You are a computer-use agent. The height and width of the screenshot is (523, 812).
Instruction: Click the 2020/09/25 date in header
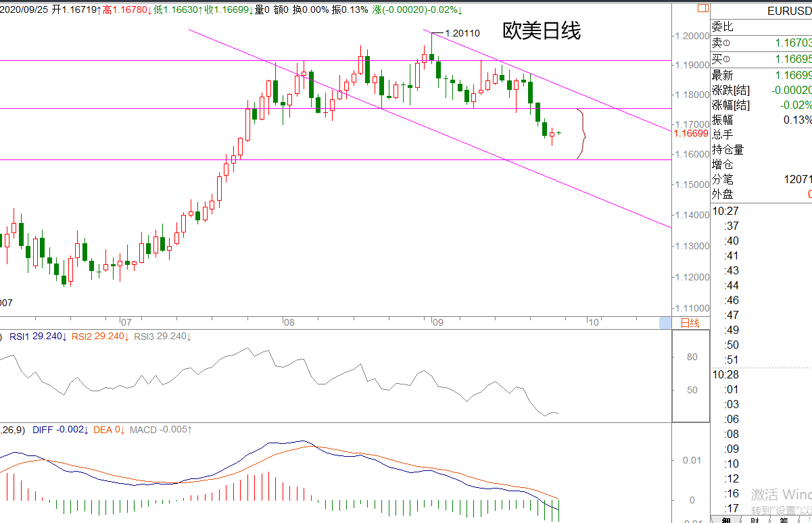tap(24, 10)
